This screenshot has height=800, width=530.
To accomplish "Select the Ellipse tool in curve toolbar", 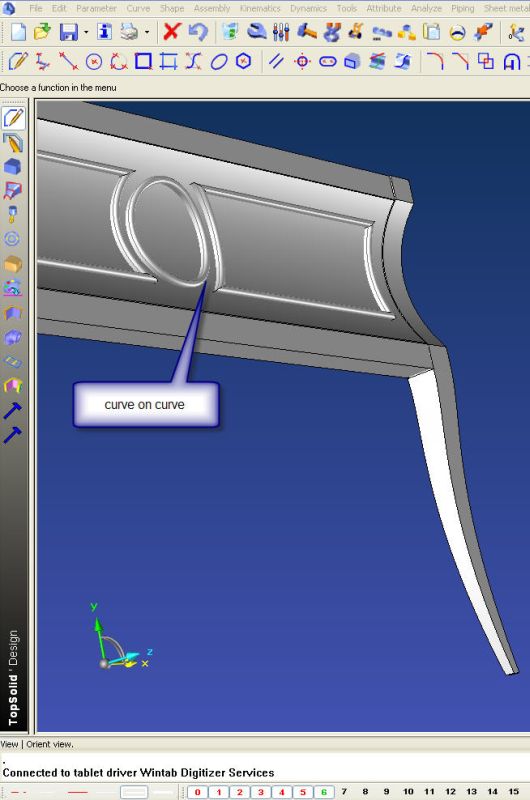I will pos(219,62).
